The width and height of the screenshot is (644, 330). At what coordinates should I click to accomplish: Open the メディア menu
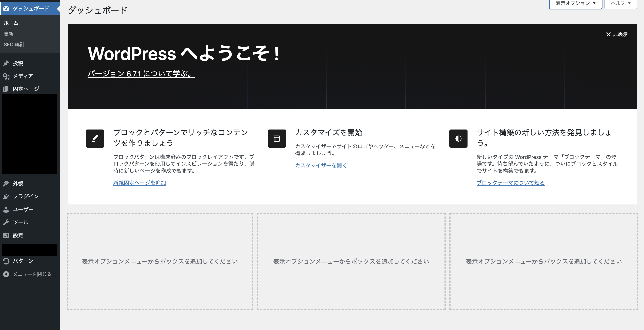30,76
